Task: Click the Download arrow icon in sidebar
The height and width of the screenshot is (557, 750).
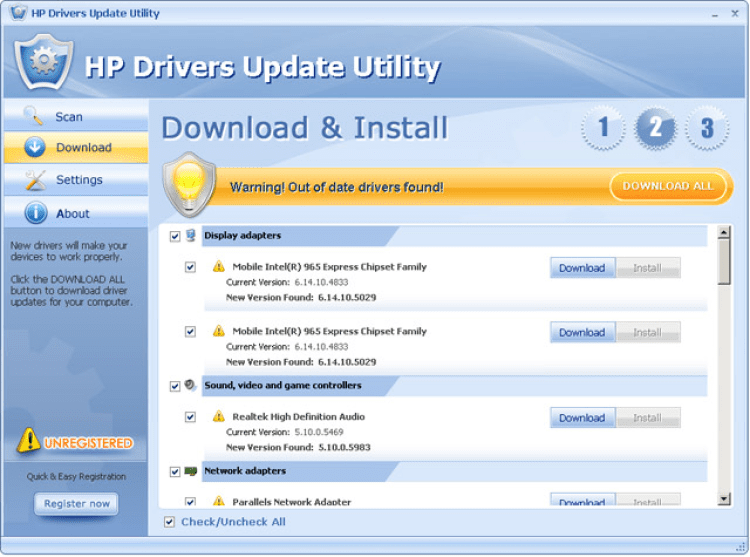Action: (35, 147)
